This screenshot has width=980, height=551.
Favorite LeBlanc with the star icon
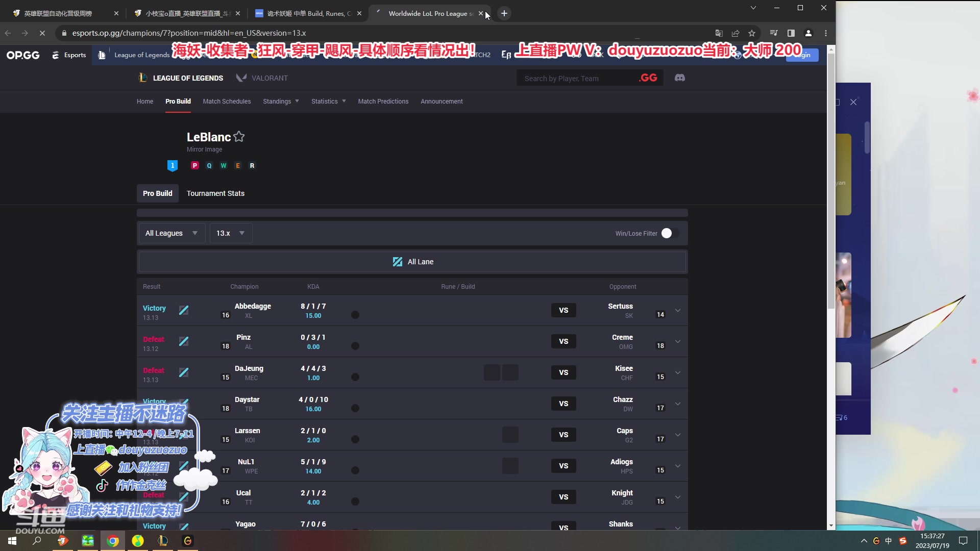coord(239,137)
